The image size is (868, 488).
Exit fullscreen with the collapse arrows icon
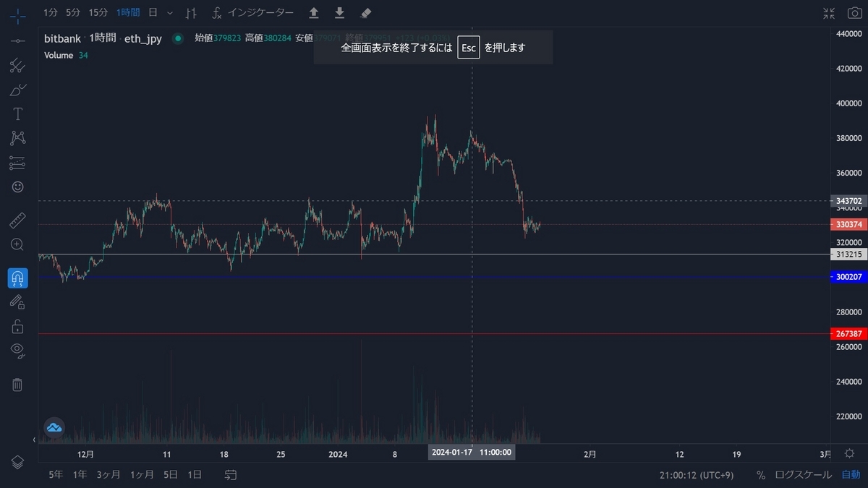click(x=829, y=13)
